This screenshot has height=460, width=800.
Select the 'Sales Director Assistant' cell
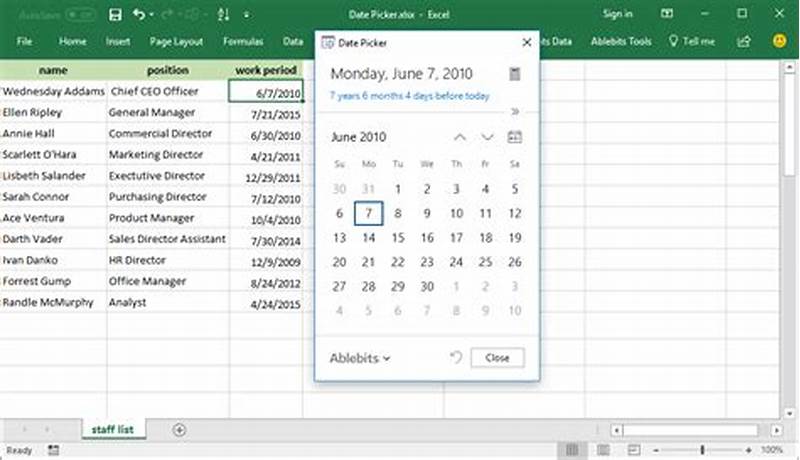168,239
